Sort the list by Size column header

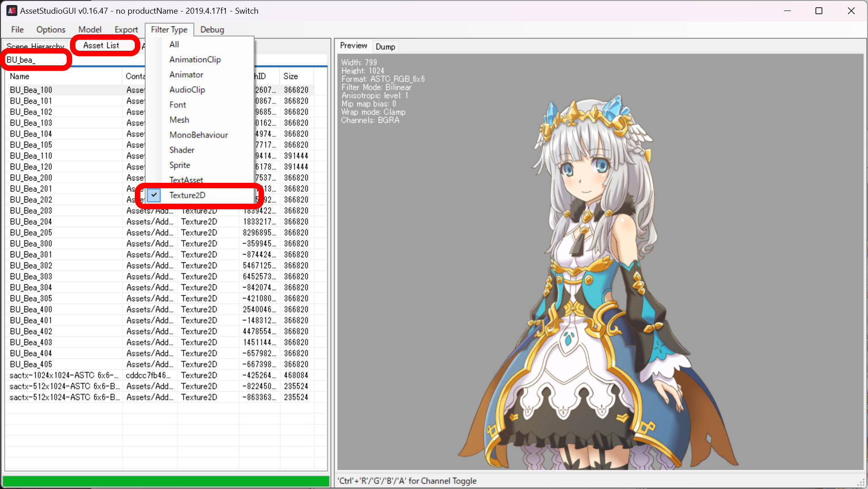point(296,76)
